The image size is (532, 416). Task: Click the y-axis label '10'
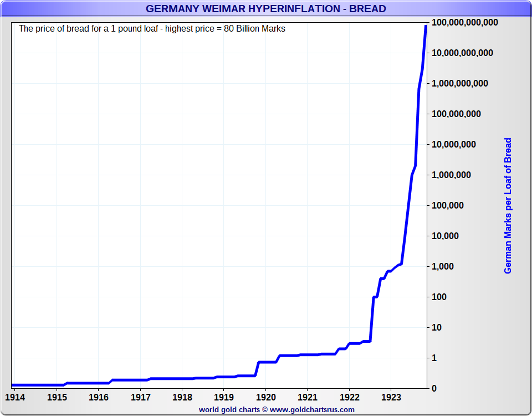[437, 327]
